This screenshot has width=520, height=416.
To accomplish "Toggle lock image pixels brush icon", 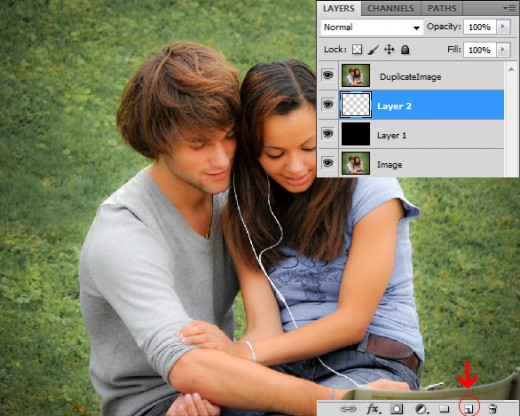I will pyautogui.click(x=373, y=50).
